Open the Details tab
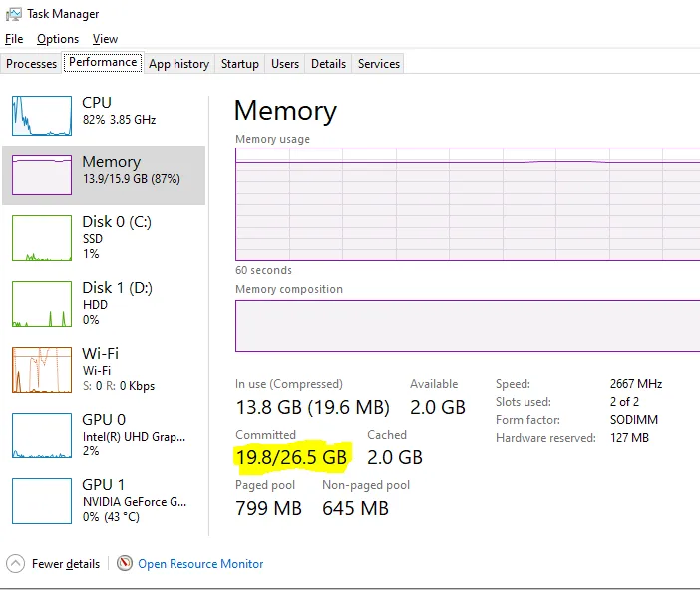700x590 pixels. [328, 64]
